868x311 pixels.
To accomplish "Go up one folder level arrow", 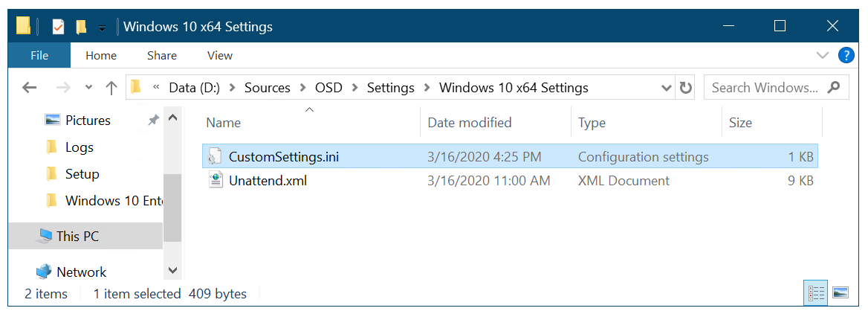I will [111, 88].
